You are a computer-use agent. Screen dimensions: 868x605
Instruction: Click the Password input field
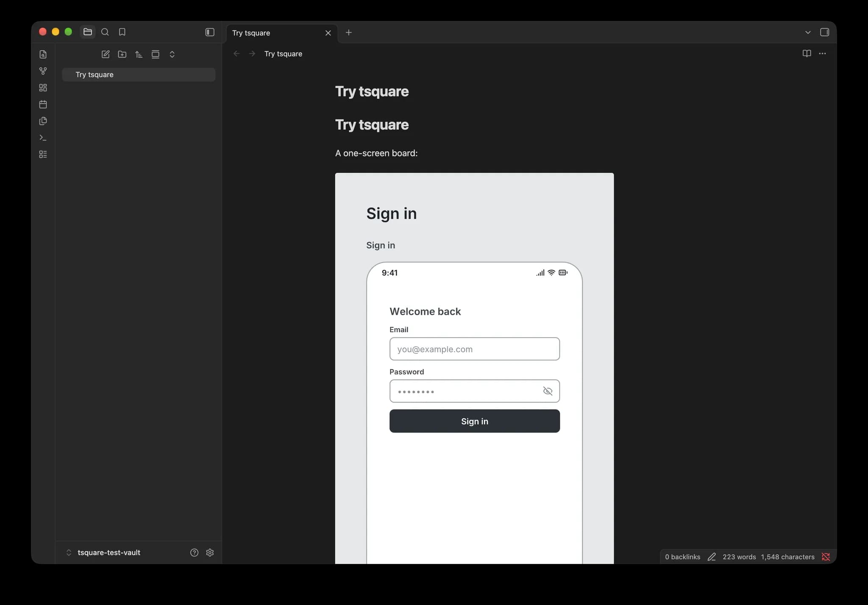474,391
